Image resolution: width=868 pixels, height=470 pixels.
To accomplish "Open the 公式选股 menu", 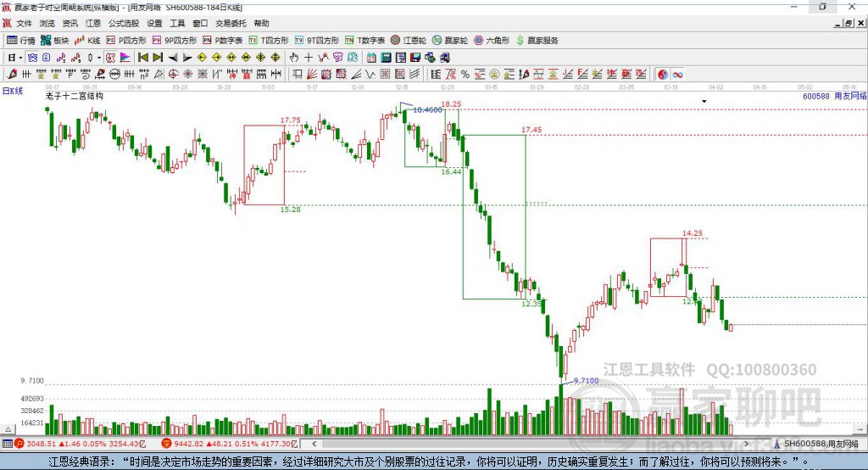I will 124,23.
